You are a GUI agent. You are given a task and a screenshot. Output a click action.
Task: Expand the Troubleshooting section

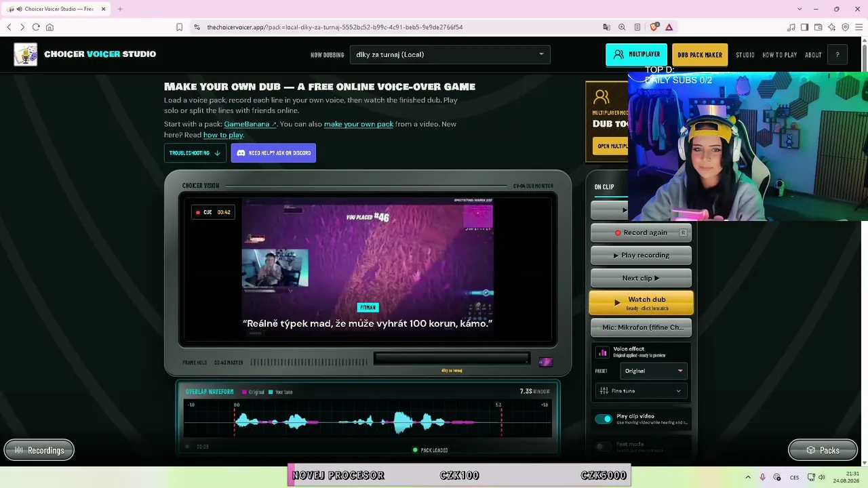[x=195, y=153]
